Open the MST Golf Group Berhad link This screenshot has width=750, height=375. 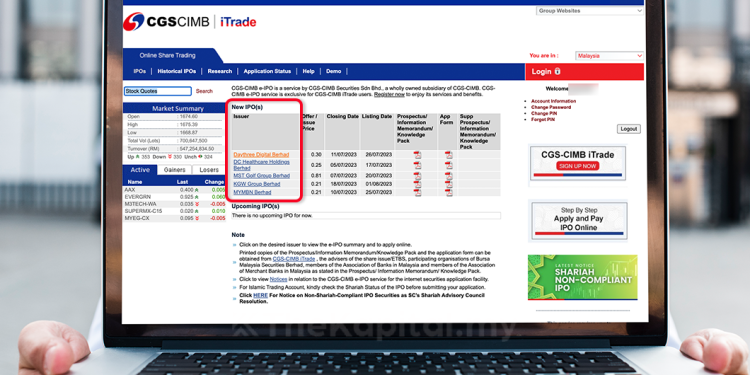(262, 176)
